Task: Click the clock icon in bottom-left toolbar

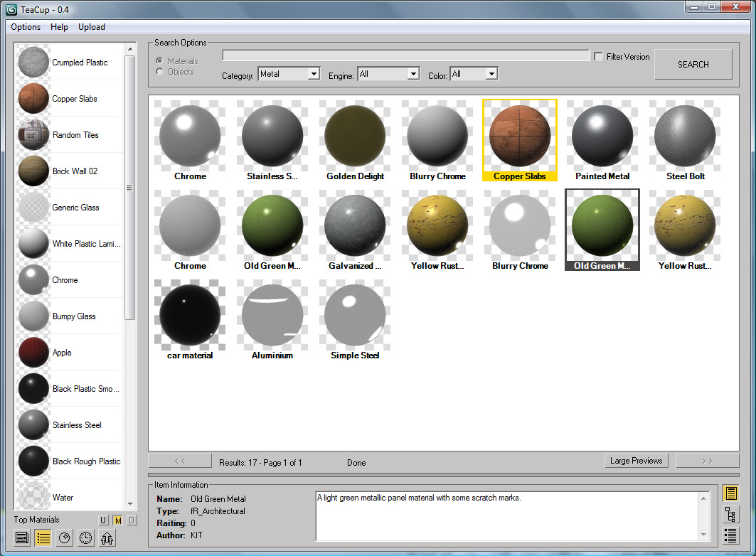Action: coord(86,538)
